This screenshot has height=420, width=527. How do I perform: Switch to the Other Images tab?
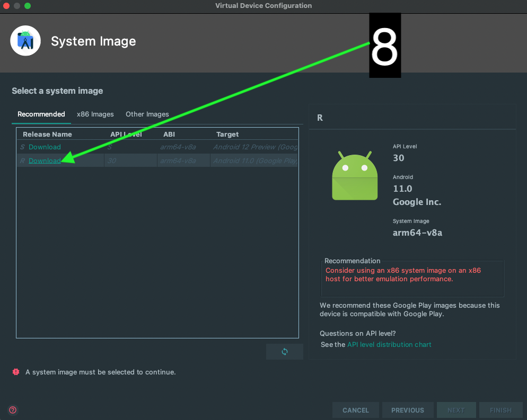click(x=147, y=114)
